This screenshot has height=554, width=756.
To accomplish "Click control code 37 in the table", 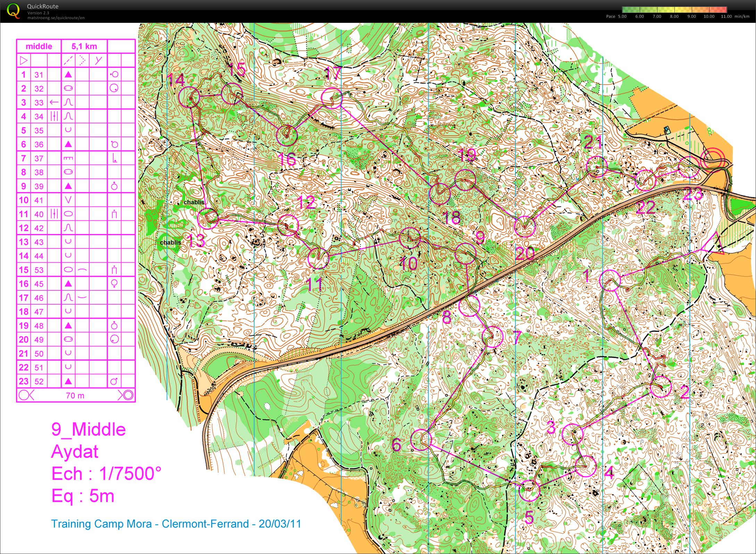I will click(39, 158).
